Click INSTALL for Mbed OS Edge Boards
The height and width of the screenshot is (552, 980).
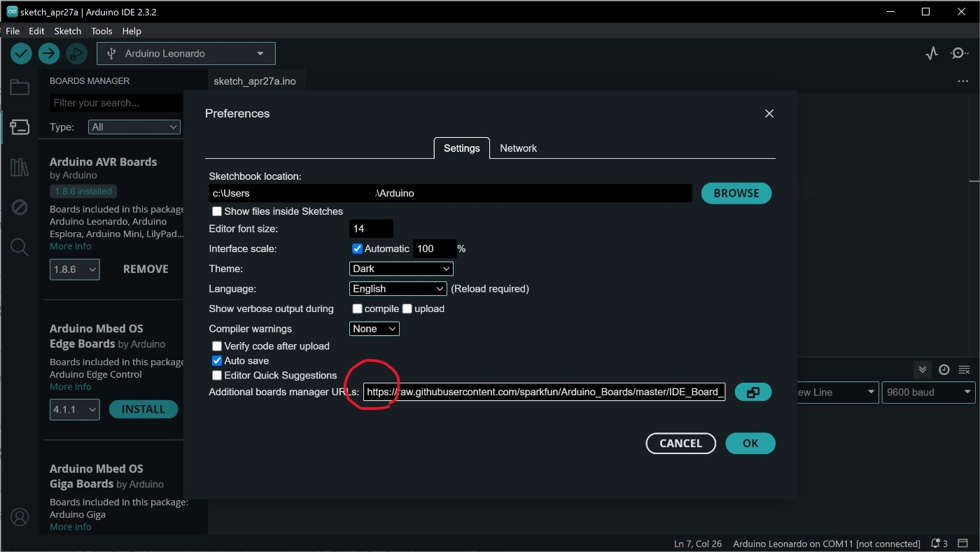(143, 409)
